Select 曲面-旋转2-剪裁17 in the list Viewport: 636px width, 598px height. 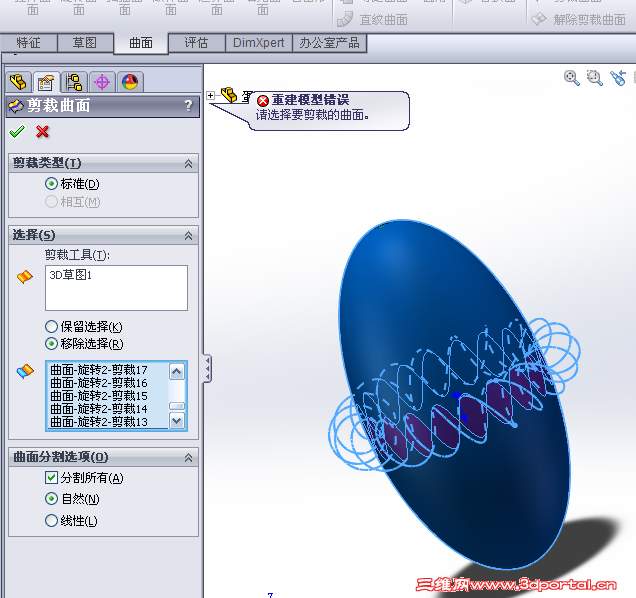coord(99,370)
